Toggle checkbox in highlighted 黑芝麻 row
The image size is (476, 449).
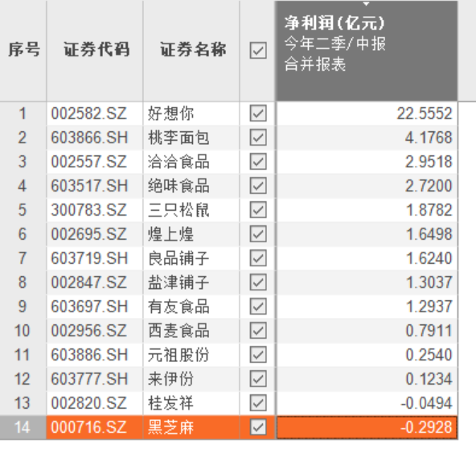pyautogui.click(x=258, y=427)
